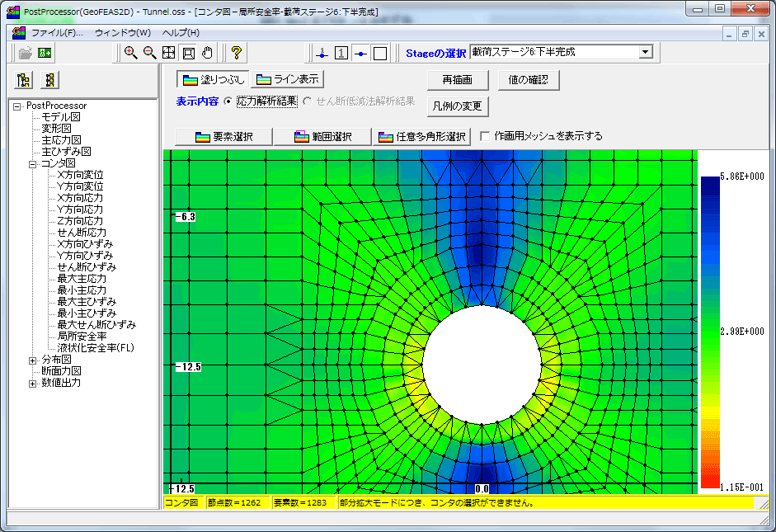Select Y方向応力 in the tree

click(x=80, y=210)
